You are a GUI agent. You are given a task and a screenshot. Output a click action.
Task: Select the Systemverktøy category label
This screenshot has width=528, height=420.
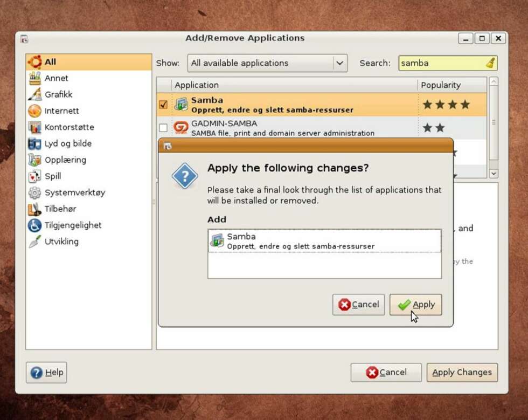pos(75,193)
